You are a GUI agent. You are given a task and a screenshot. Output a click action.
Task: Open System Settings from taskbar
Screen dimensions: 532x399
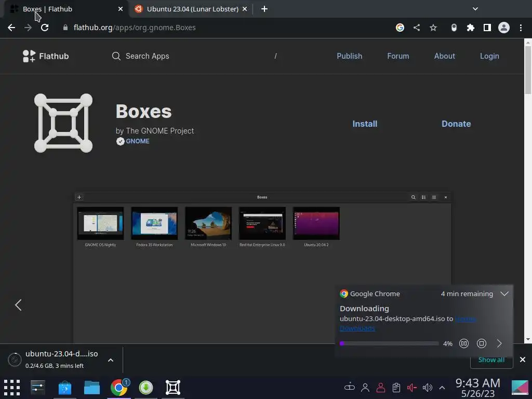(37, 388)
